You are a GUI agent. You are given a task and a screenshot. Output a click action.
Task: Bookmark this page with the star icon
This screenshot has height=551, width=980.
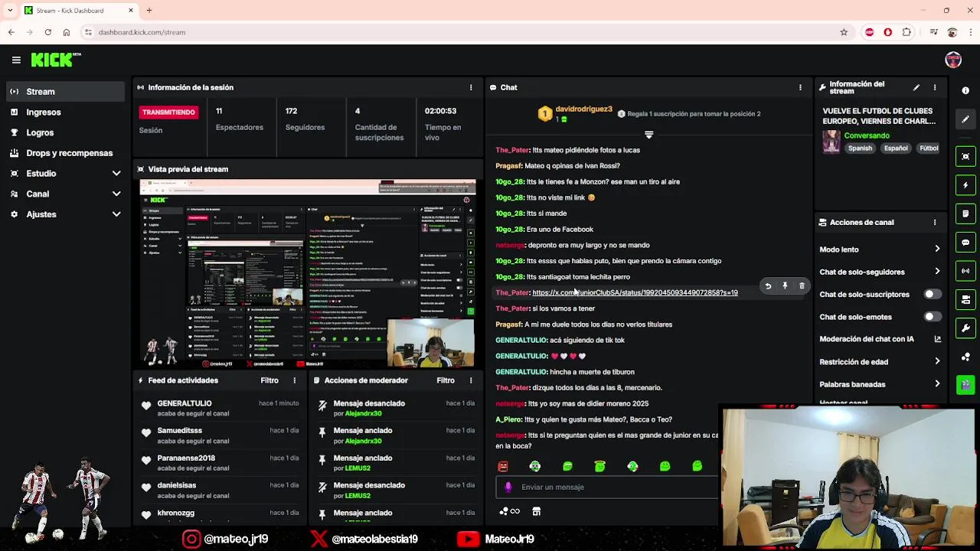(844, 32)
